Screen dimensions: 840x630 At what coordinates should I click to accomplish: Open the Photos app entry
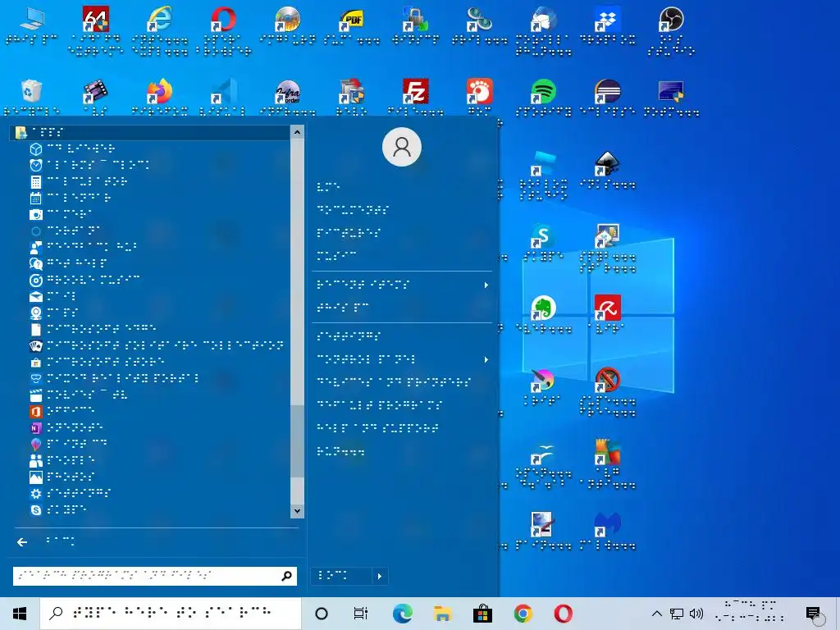pyautogui.click(x=62, y=477)
